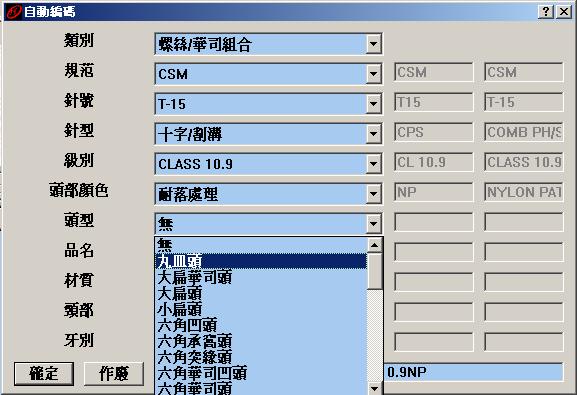Image resolution: width=577 pixels, height=395 pixels.
Task: Click the 品名 label
Action: coord(79,251)
